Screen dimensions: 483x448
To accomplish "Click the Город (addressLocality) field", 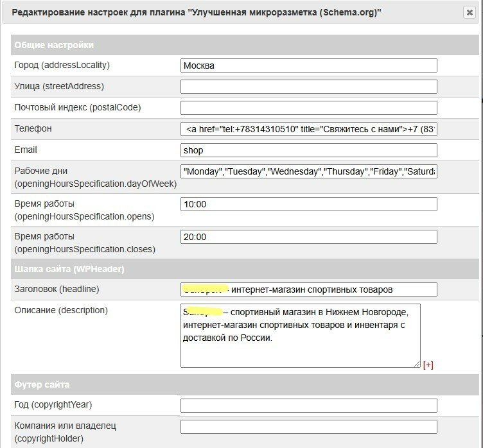I will point(308,65).
